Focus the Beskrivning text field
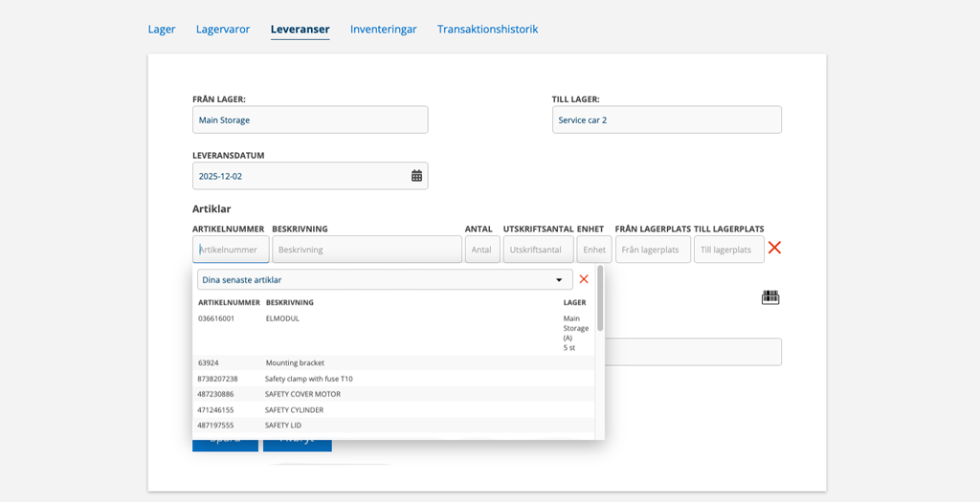 (367, 250)
